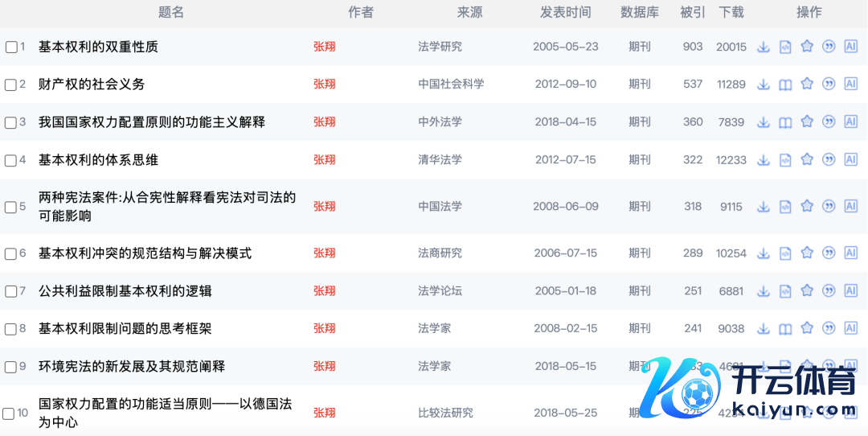Open book reader for 基本权利限制问题的思考框架
Image resolution: width=868 pixels, height=436 pixels.
click(785, 329)
